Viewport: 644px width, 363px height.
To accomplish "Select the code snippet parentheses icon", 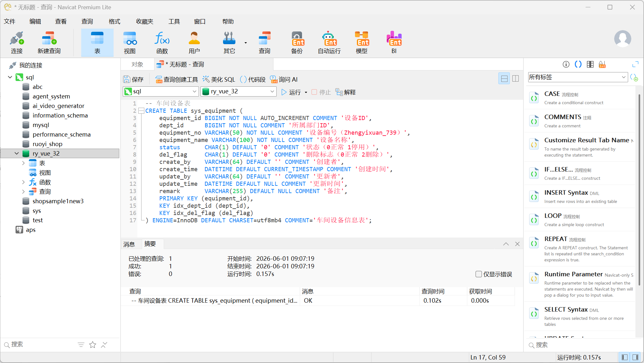I will 578,64.
